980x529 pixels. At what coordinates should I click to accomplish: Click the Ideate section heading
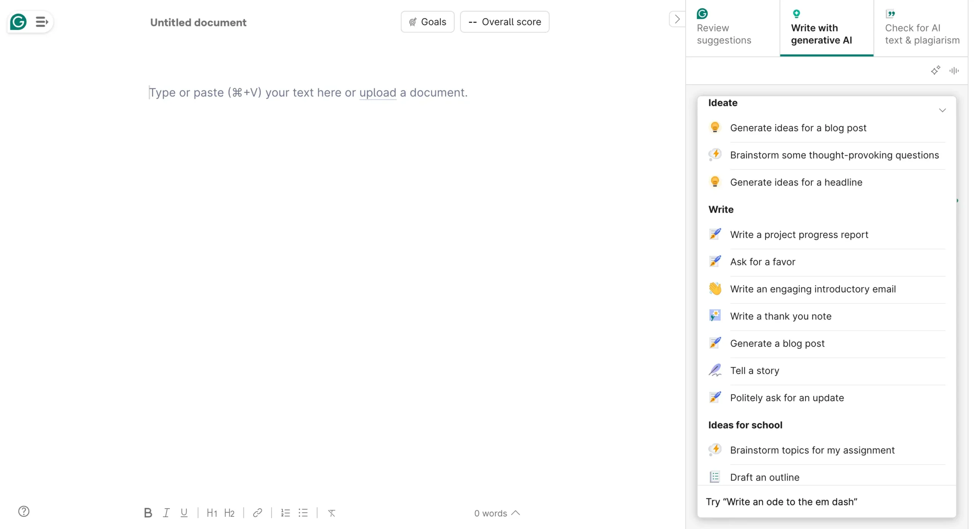click(x=722, y=103)
